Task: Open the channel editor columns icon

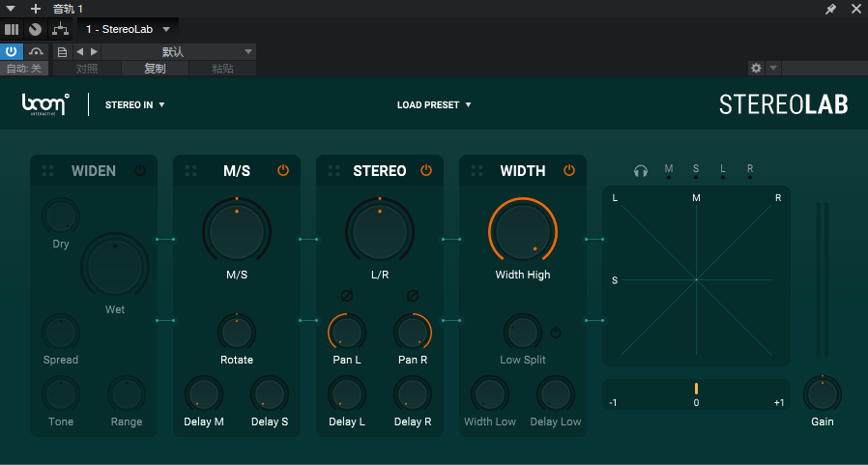Action: 12,29
